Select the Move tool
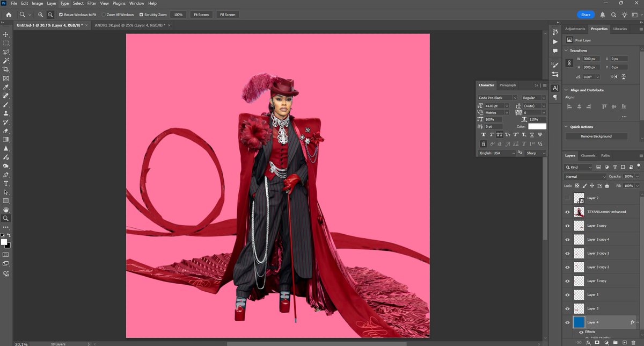 pos(6,33)
